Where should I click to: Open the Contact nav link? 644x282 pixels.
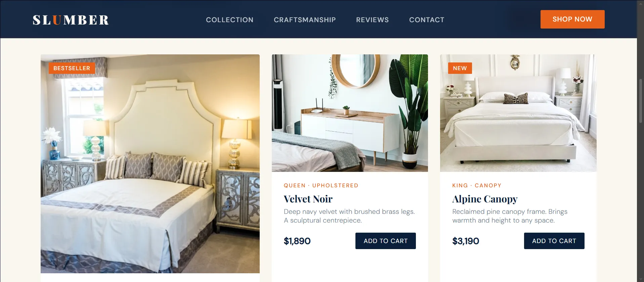coord(427,20)
